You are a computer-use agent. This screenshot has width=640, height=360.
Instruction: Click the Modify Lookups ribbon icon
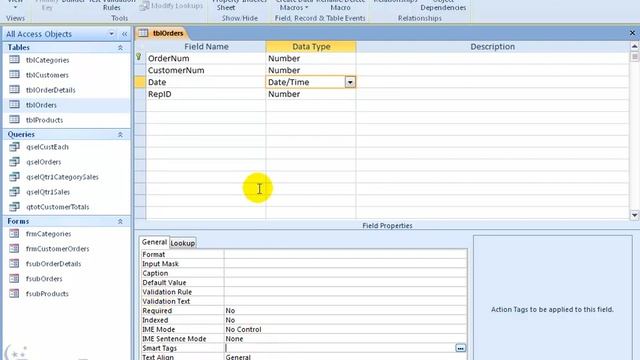144,6
